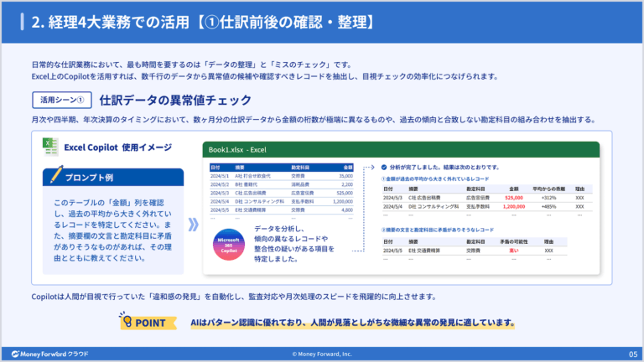Click the Copilot summary text データを分析し
This screenshot has height=362, width=644.
pos(294,244)
